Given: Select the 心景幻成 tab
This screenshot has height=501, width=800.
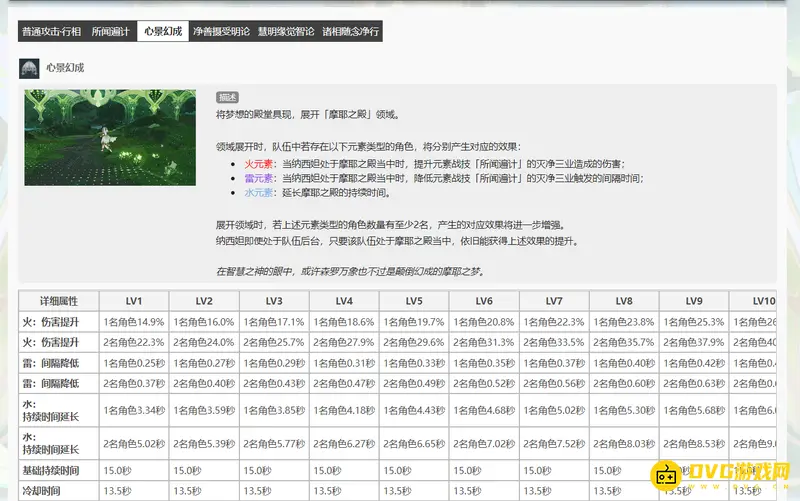Looking at the screenshot, I should [x=163, y=32].
